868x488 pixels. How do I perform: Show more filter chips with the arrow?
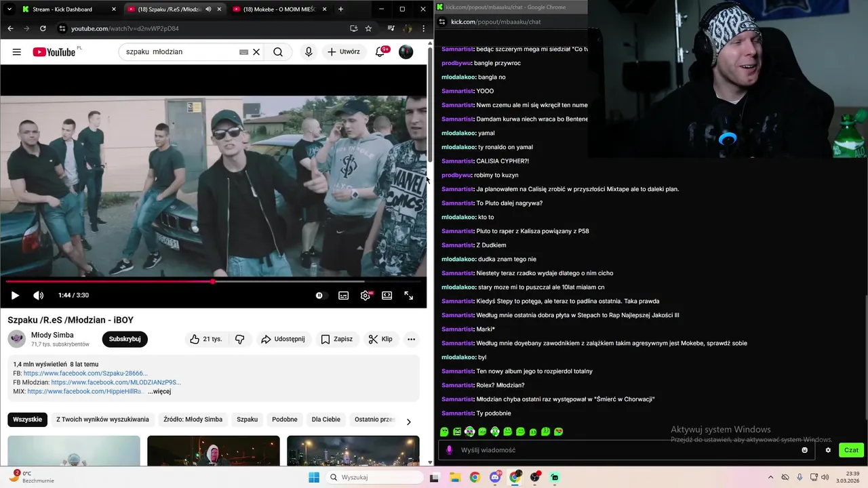click(408, 422)
